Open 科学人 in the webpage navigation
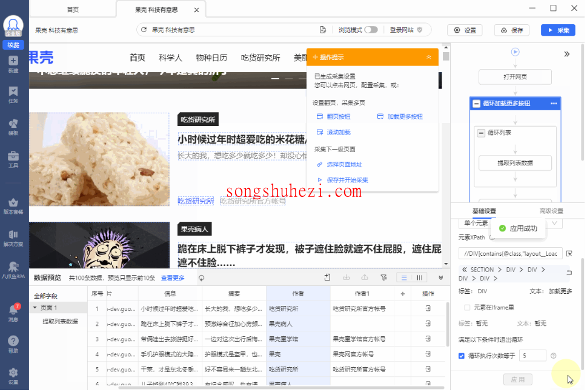The image size is (587, 392). pyautogui.click(x=170, y=58)
